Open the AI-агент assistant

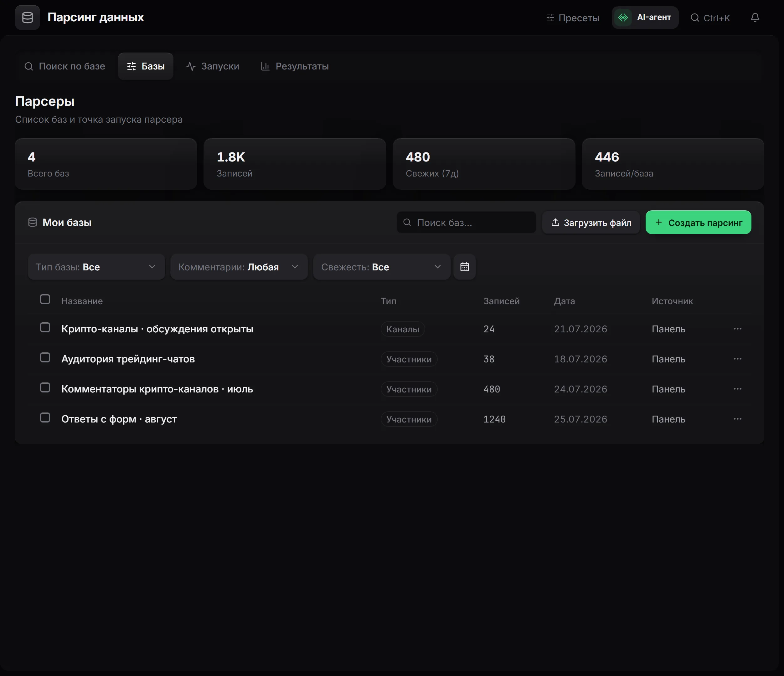(645, 18)
